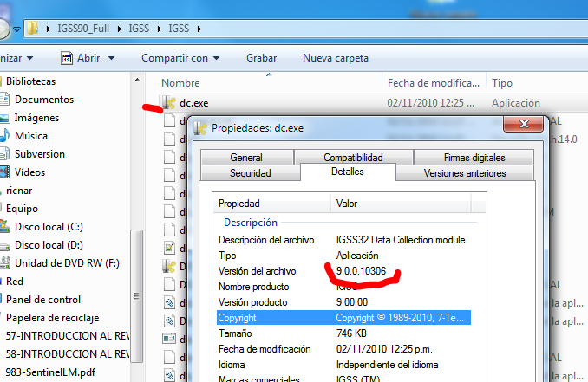Click the navigation pane vertical scrollbar
Viewport: 588px width, 382px height.
pos(136,286)
